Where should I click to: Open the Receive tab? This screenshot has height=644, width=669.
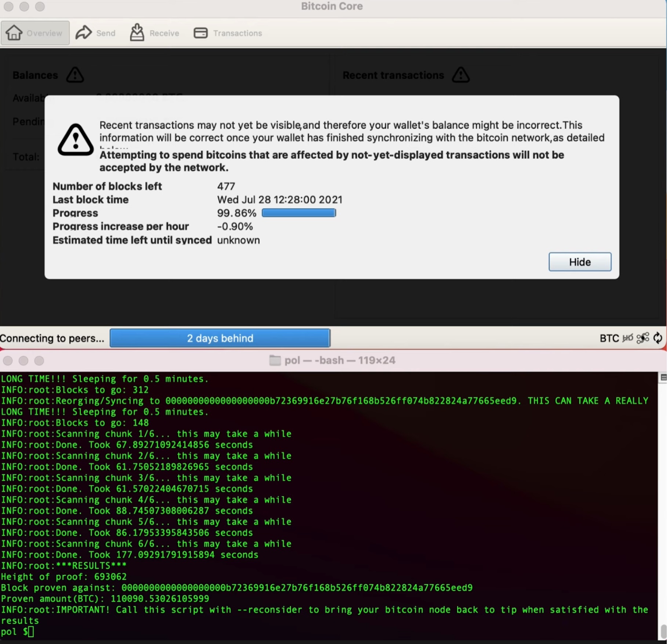pos(154,33)
